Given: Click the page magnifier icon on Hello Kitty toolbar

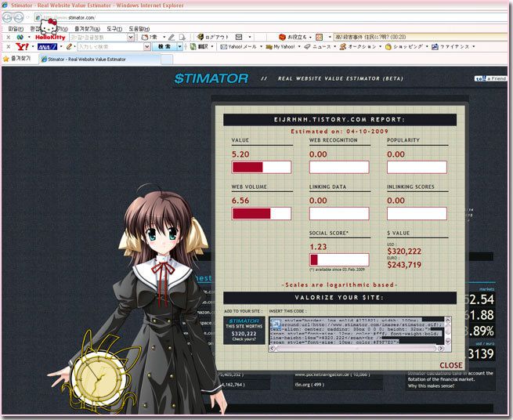Looking at the screenshot, I should [182, 38].
